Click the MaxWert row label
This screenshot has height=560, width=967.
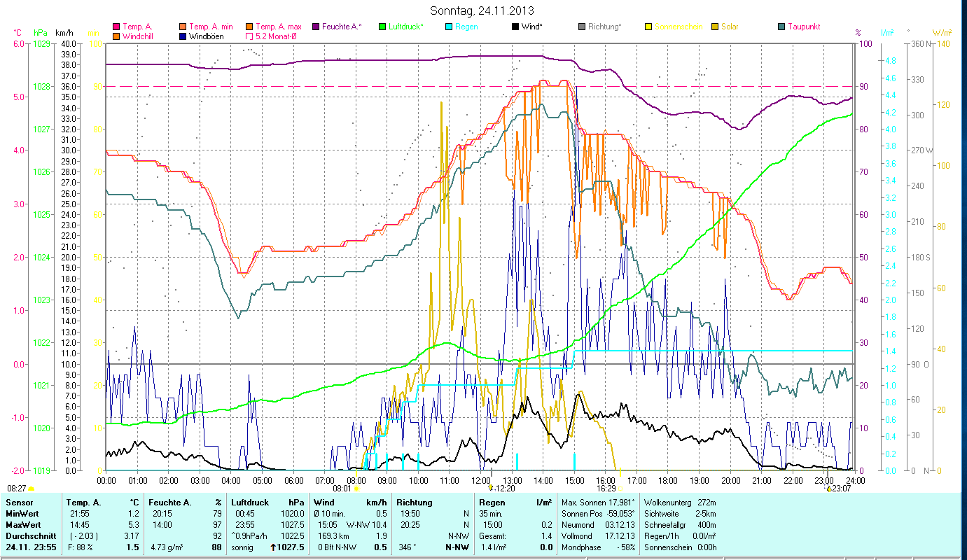coord(24,525)
